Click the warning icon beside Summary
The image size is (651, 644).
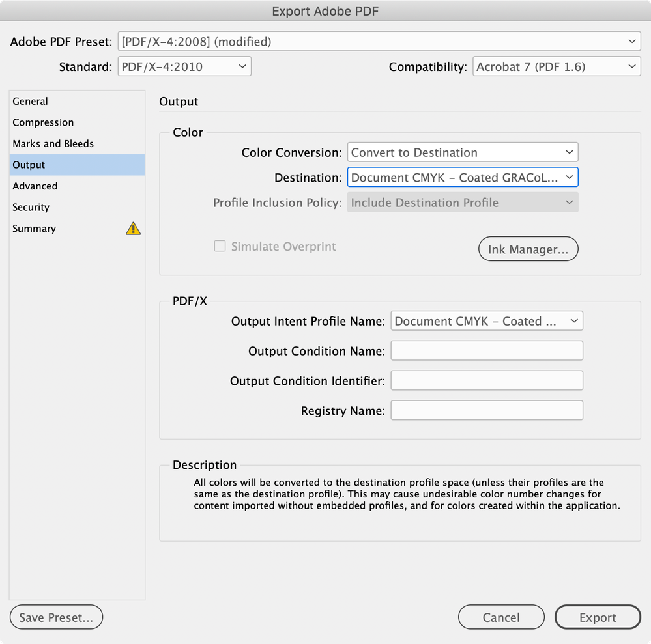(x=134, y=229)
